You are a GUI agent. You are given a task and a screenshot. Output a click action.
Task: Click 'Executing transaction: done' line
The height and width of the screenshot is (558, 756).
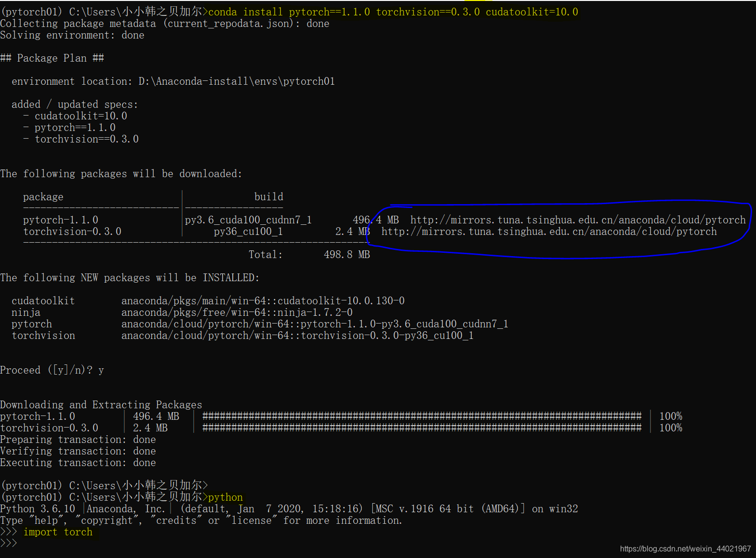coord(78,462)
